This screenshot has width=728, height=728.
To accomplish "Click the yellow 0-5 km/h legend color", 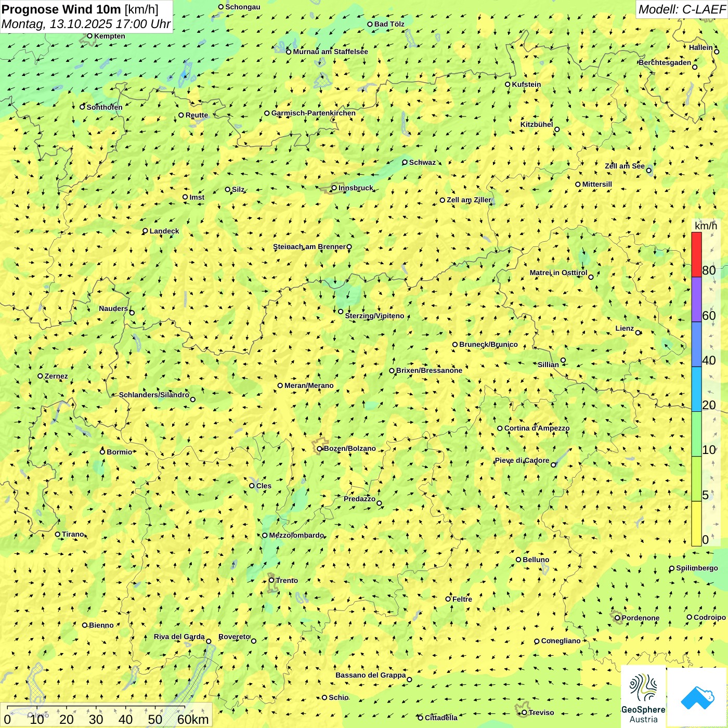I will (696, 524).
